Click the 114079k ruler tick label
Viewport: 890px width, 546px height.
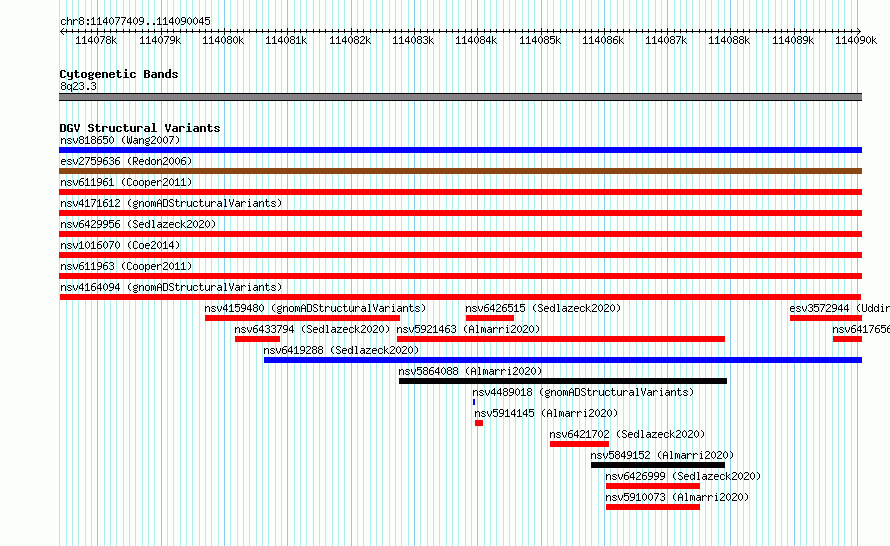160,40
